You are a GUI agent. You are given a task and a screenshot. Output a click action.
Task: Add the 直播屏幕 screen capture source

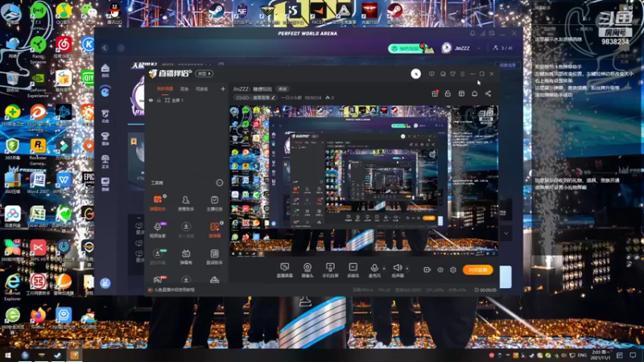click(x=284, y=270)
